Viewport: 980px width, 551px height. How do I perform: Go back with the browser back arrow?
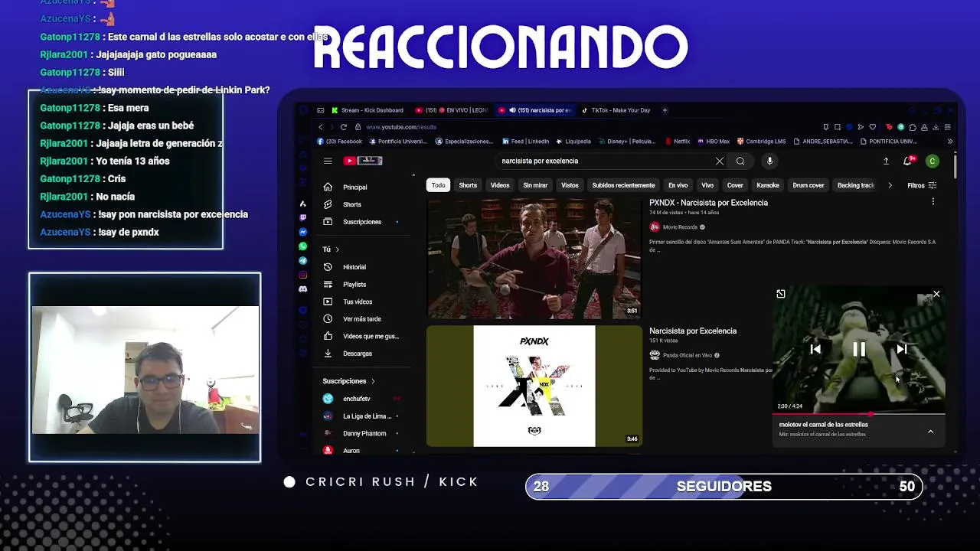point(321,127)
